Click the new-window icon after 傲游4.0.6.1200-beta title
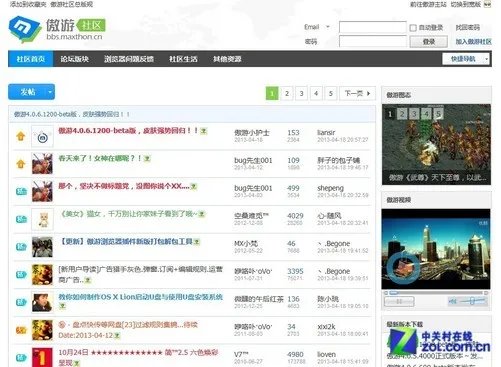Screen dimensions: 501x367 203,131
